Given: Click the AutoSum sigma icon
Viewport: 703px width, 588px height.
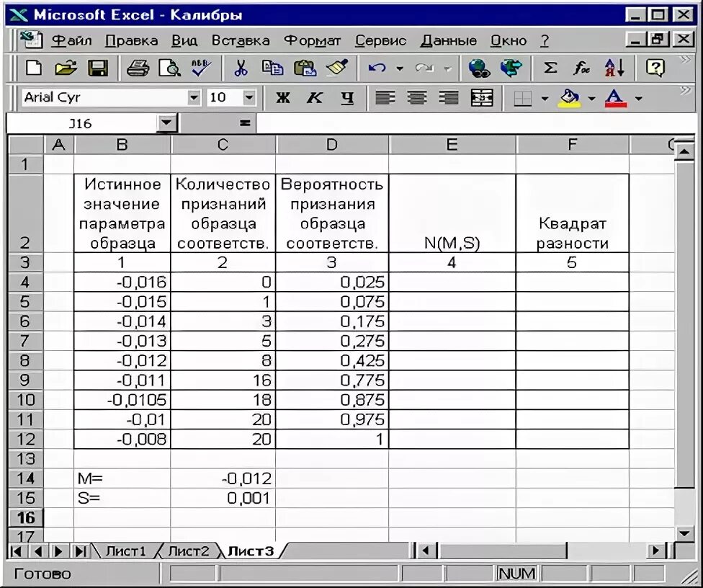Looking at the screenshot, I should point(550,68).
